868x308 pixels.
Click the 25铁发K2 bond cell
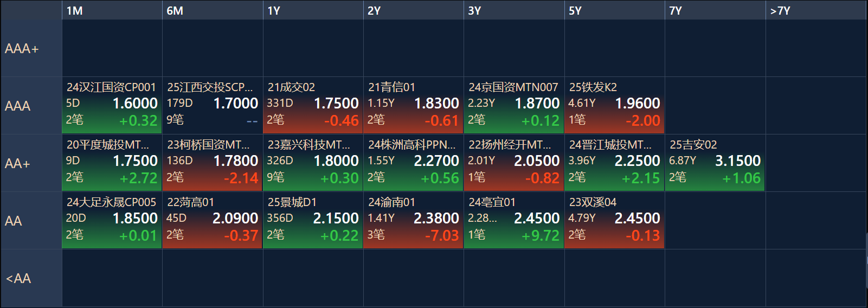[x=614, y=105]
